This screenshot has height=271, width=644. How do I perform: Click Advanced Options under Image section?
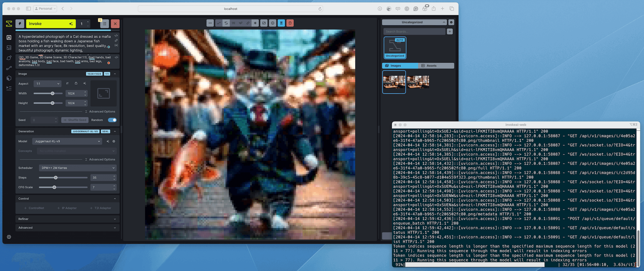tap(100, 112)
